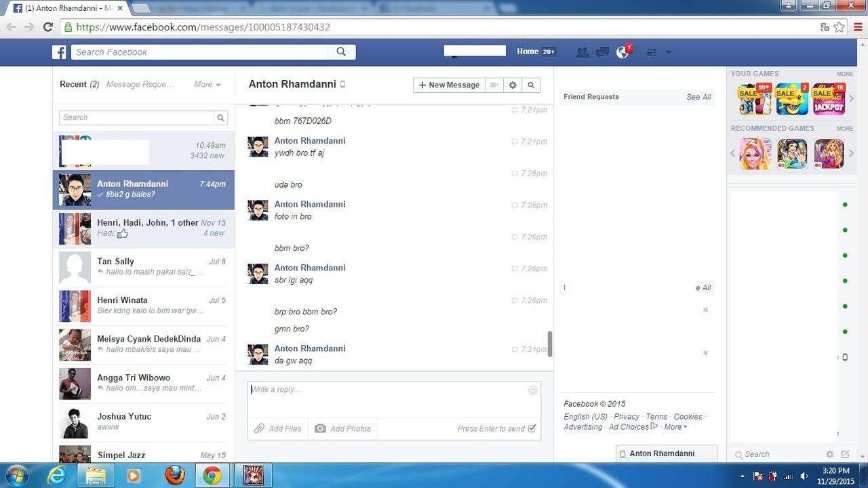This screenshot has width=868, height=488.
Task: Click the browser address bar URL
Action: point(203,27)
